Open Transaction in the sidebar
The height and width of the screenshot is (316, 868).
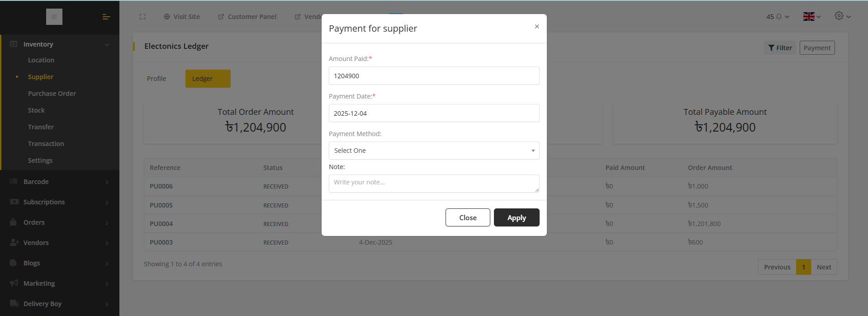[x=46, y=144]
